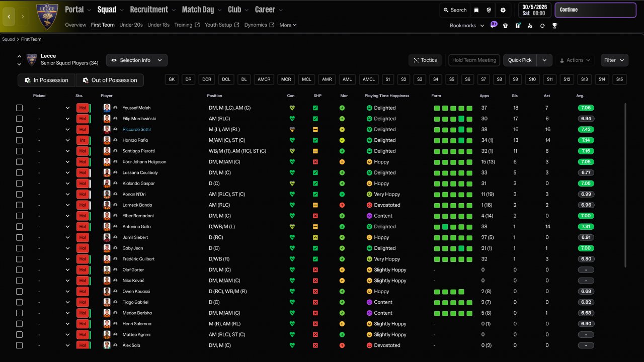Image resolution: width=644 pixels, height=362 pixels.
Task: Click the trophy icon under Continue
Action: (554, 26)
